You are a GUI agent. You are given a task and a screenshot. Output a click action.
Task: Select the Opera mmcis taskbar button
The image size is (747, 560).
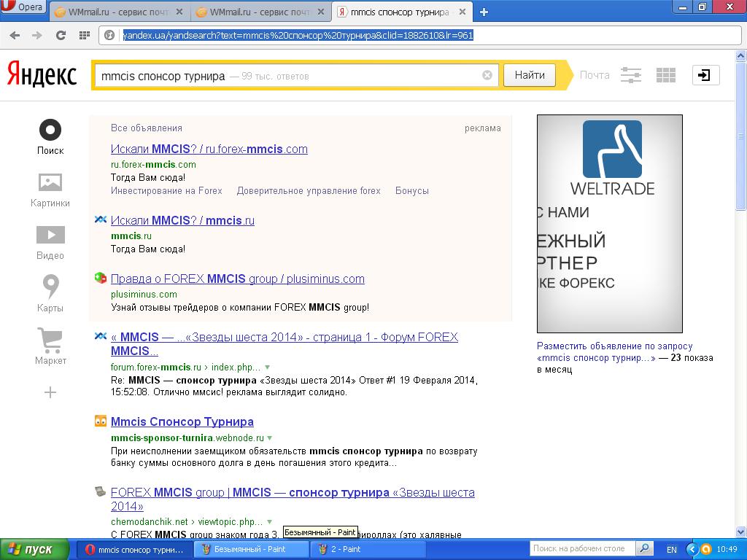135,550
